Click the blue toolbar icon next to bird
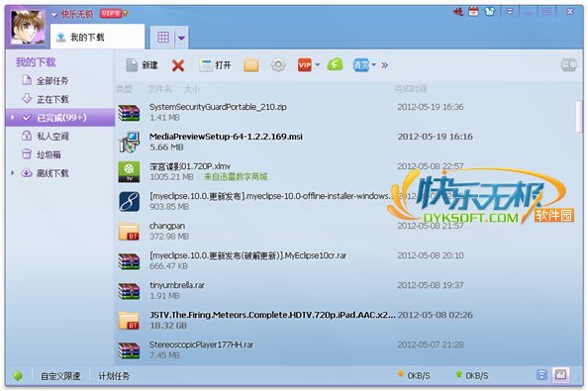The height and width of the screenshot is (391, 588). tap(360, 65)
